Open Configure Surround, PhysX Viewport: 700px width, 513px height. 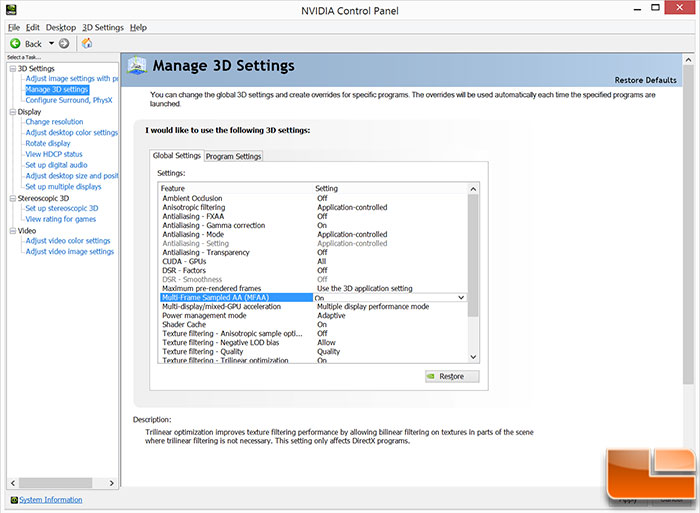pyautogui.click(x=69, y=100)
